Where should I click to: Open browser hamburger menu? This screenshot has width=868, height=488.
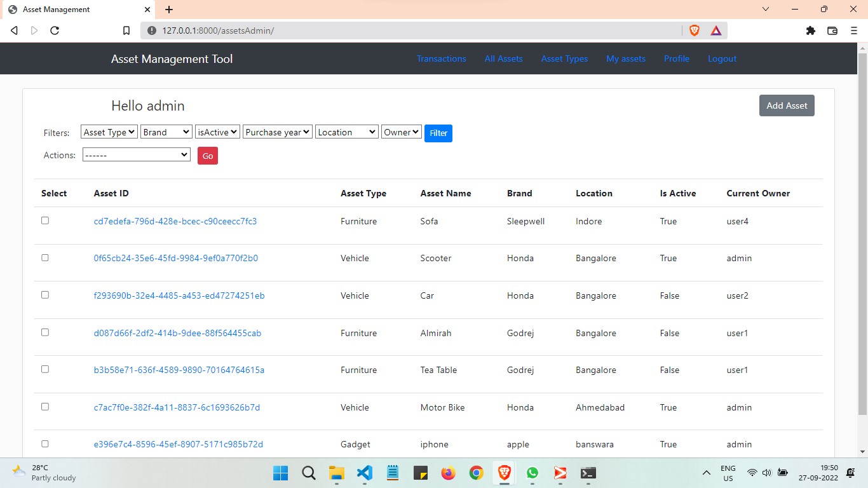(x=854, y=30)
